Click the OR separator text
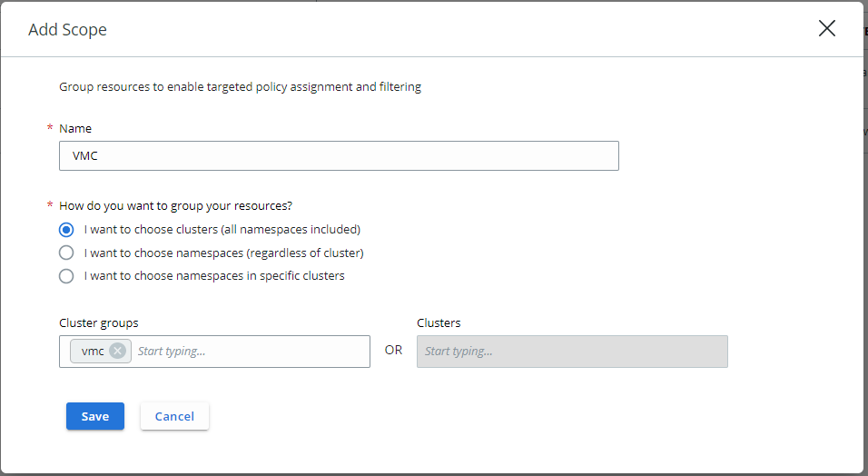Screen dimensions: 868x476 tap(393, 350)
